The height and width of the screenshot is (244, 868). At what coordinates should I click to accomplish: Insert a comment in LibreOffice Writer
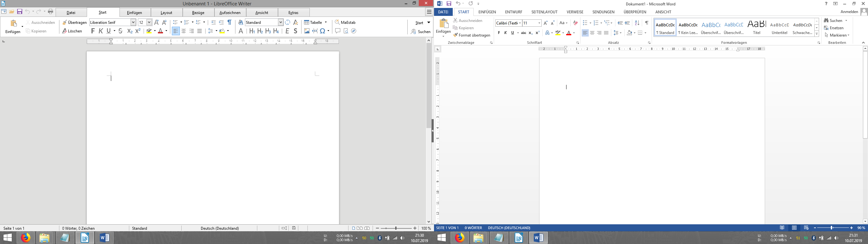coord(338,31)
